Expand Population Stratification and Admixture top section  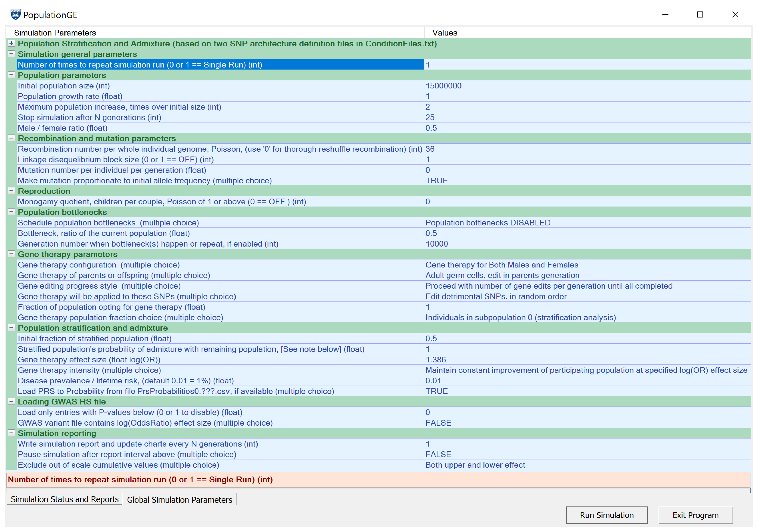pos(12,43)
